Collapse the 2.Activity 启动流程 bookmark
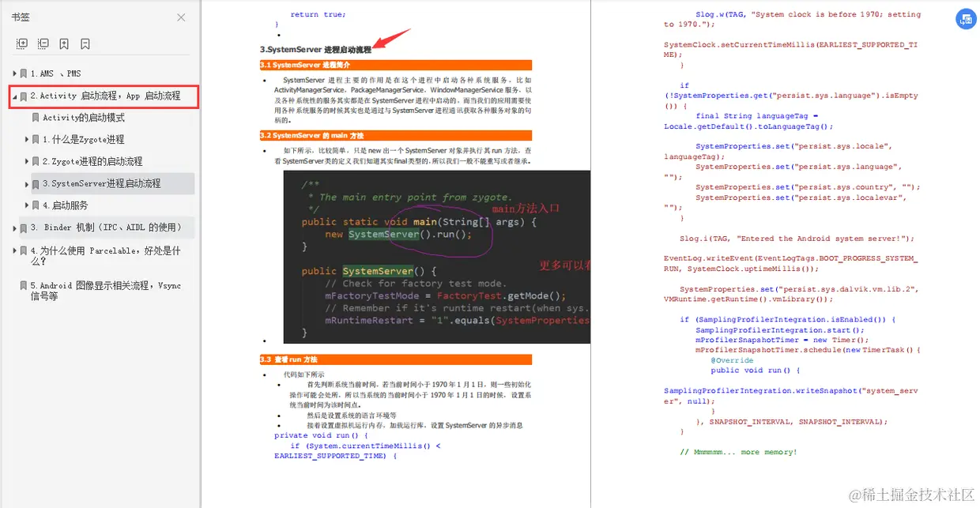 (14, 96)
